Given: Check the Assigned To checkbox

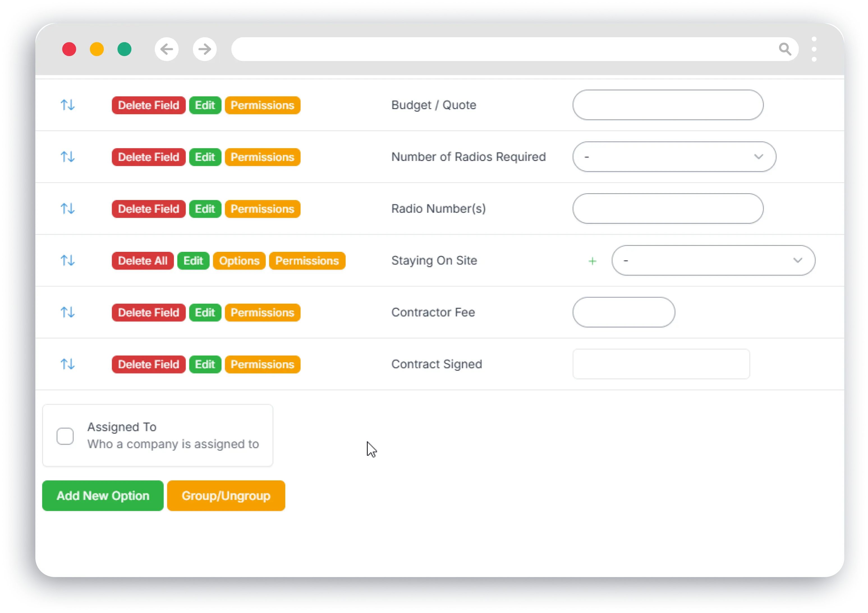Looking at the screenshot, I should (x=65, y=436).
